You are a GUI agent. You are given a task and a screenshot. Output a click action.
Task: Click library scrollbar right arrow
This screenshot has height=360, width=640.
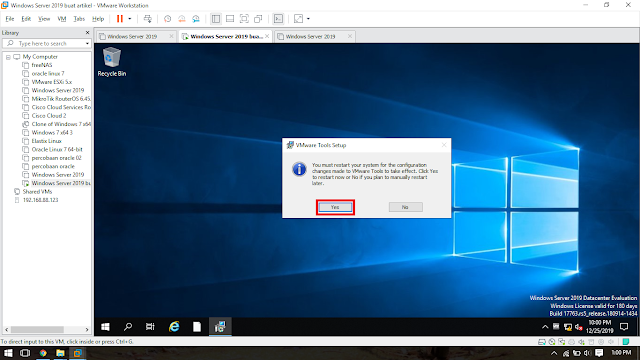coord(87,329)
